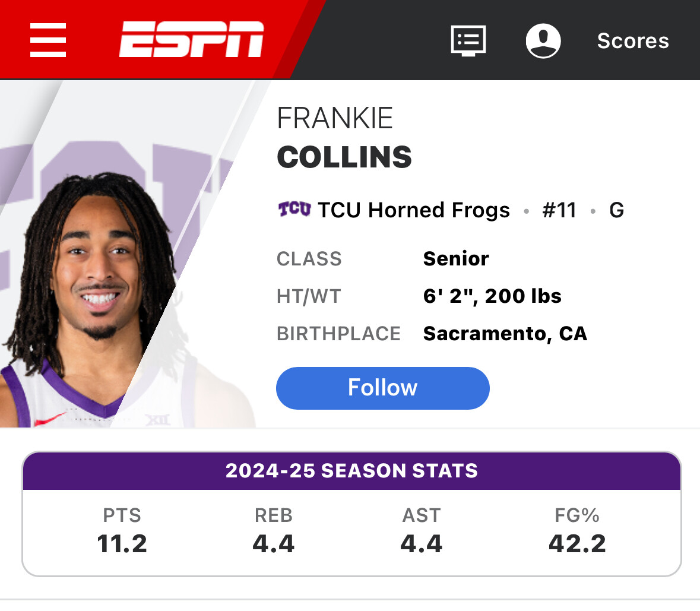Screen dimensions: 700x611
Task: Follow Frankie Collins with the Follow button
Action: click(382, 388)
